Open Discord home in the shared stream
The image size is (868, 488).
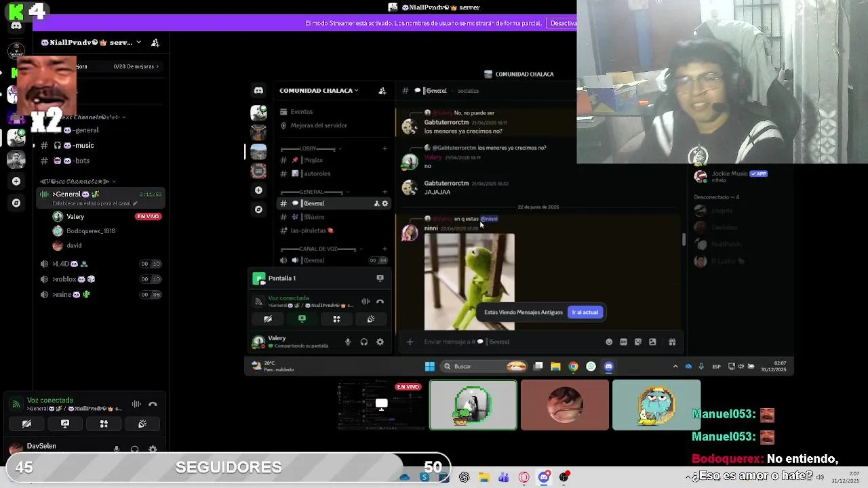point(258,90)
